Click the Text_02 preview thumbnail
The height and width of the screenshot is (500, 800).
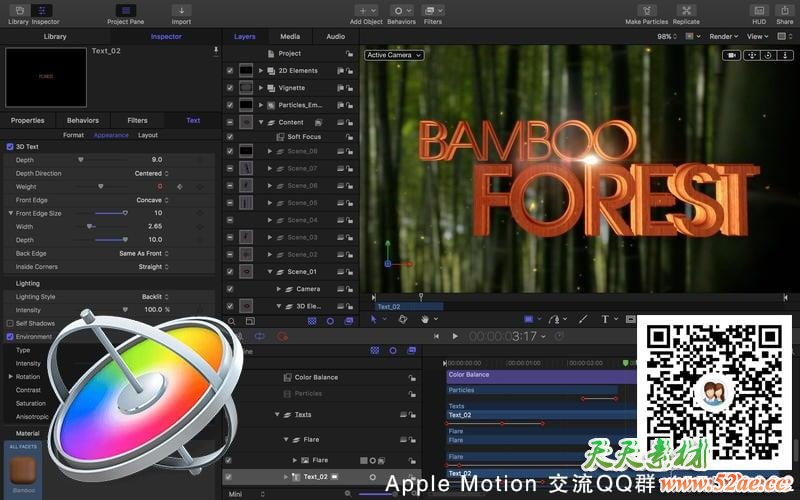pos(46,76)
